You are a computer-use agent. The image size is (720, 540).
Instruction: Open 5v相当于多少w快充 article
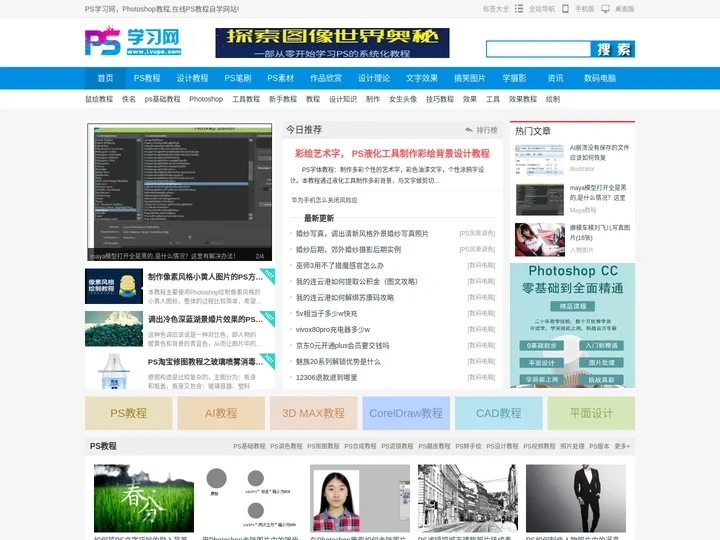(326, 314)
